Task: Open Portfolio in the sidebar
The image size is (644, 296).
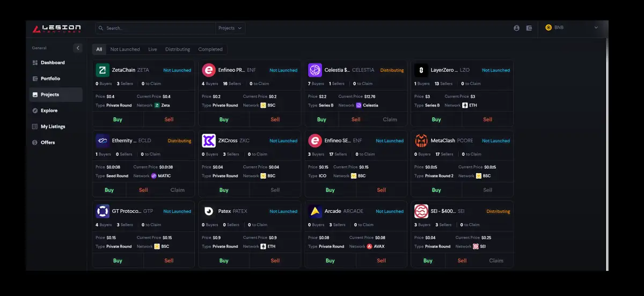Action: point(50,79)
